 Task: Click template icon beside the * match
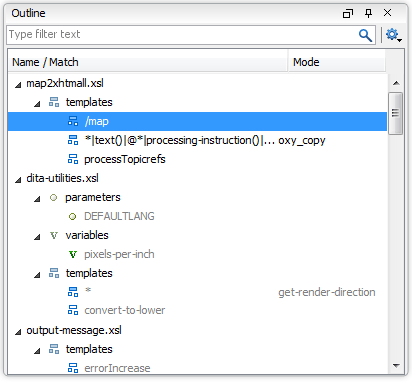(x=73, y=292)
